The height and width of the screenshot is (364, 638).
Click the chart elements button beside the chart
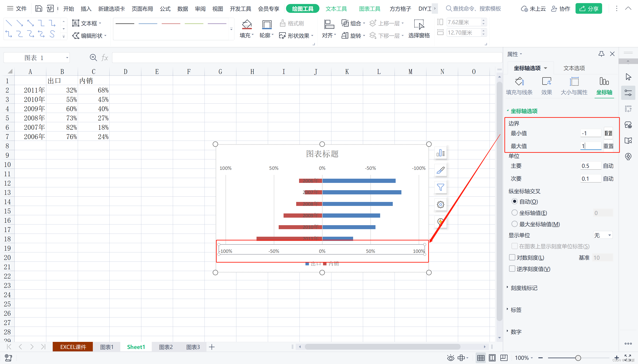[x=440, y=153]
